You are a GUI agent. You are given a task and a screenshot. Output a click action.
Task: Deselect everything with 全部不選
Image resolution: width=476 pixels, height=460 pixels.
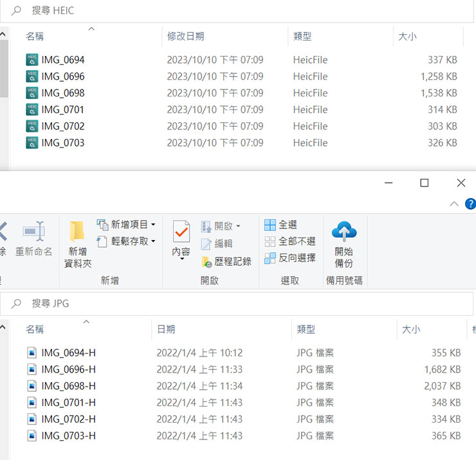[x=290, y=241]
